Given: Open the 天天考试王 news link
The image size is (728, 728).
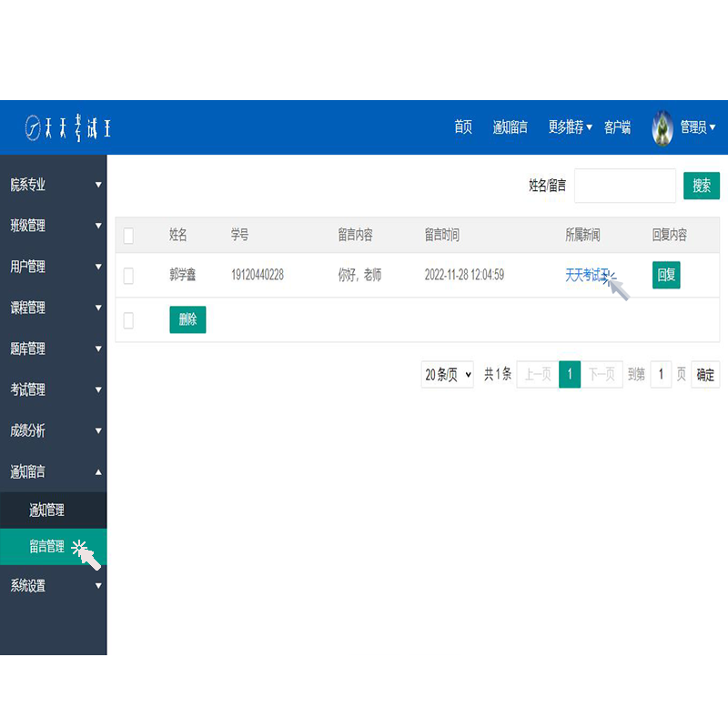Looking at the screenshot, I should [x=587, y=275].
